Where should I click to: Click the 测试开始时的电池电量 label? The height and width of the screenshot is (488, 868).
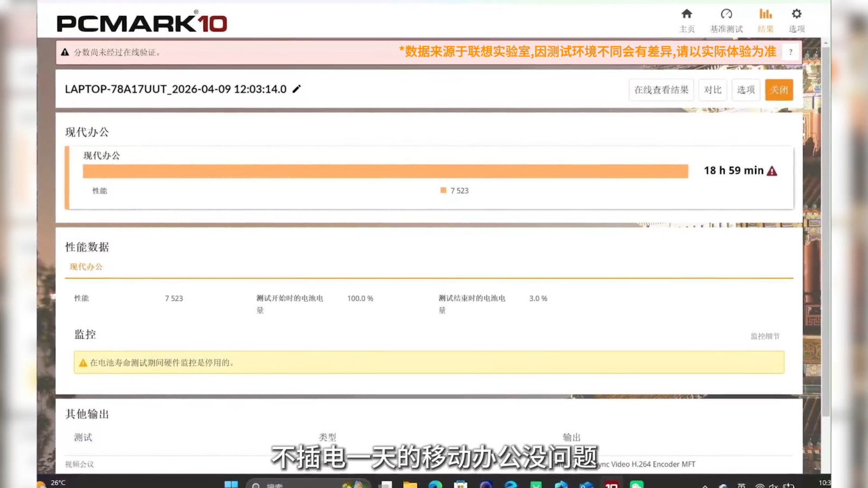(290, 304)
